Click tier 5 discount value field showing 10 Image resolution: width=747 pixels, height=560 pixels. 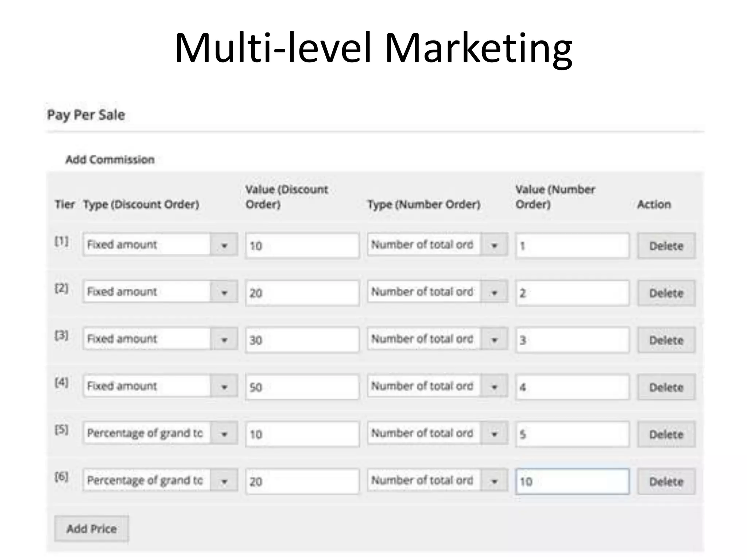[302, 434]
